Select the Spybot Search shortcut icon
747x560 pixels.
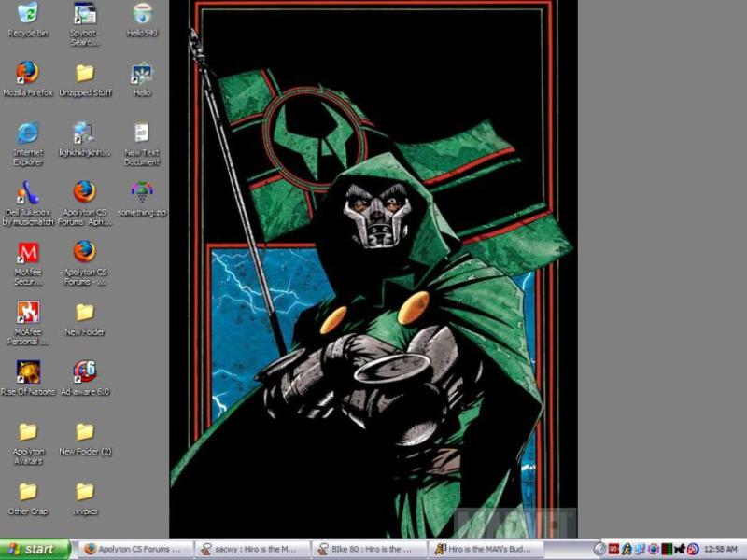click(85, 14)
